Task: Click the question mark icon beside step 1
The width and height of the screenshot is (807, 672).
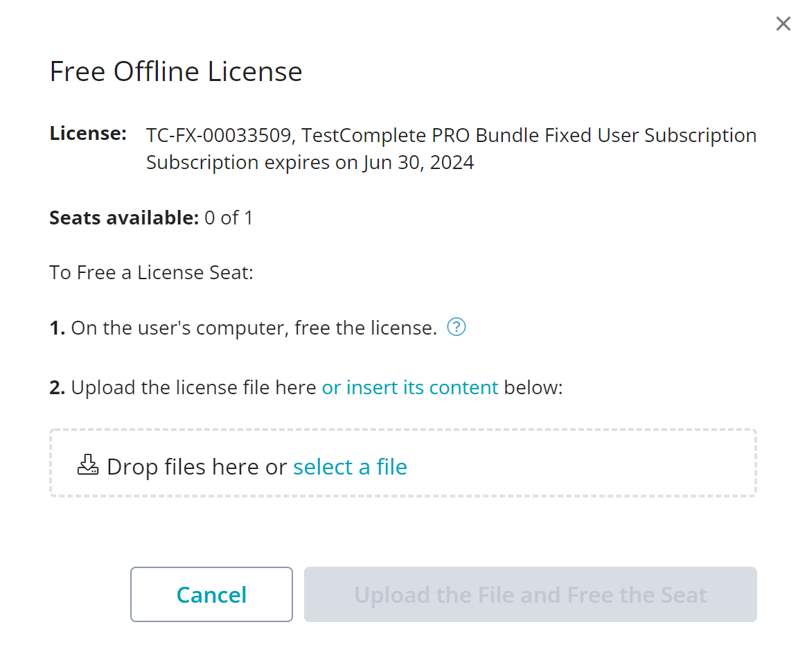Action: coord(456,327)
